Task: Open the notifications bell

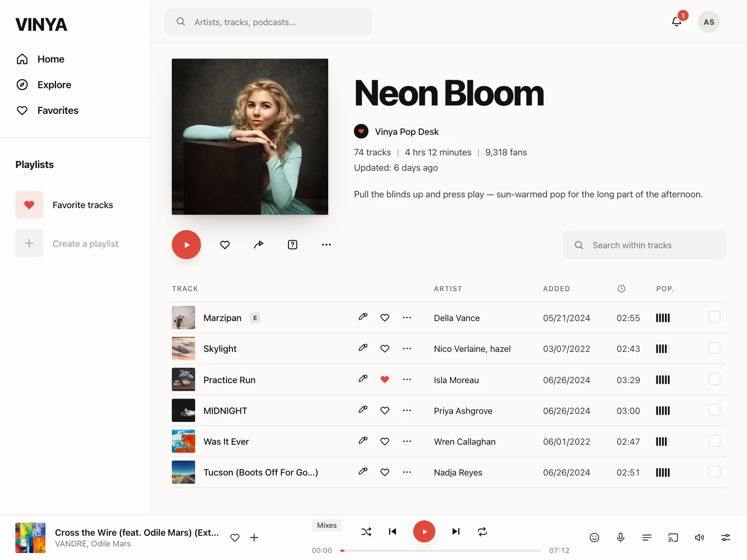Action: point(677,21)
